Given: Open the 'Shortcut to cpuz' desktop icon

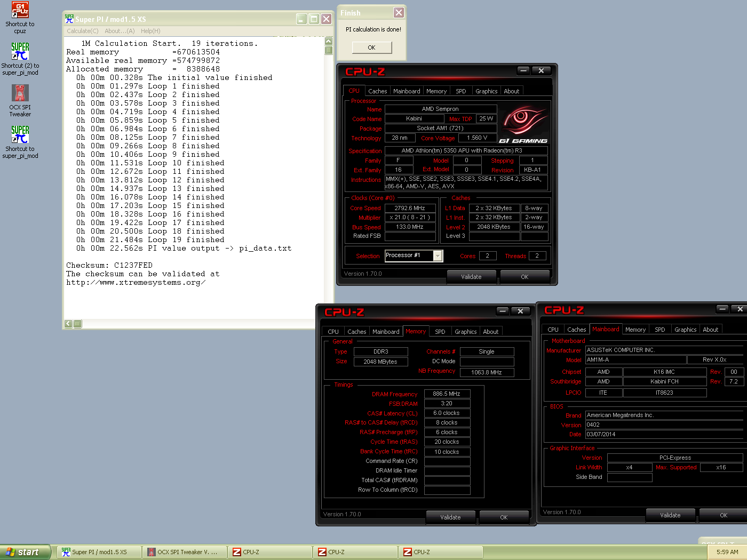Looking at the screenshot, I should [x=20, y=18].
